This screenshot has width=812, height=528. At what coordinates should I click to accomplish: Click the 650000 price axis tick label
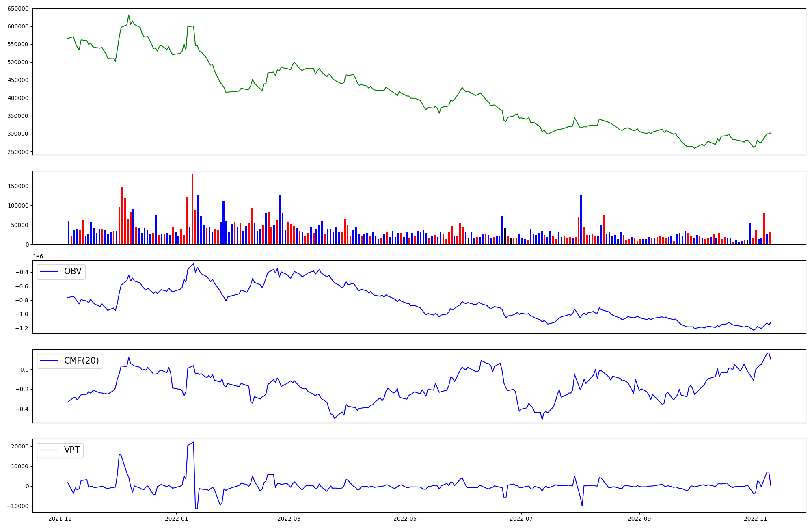coord(18,9)
